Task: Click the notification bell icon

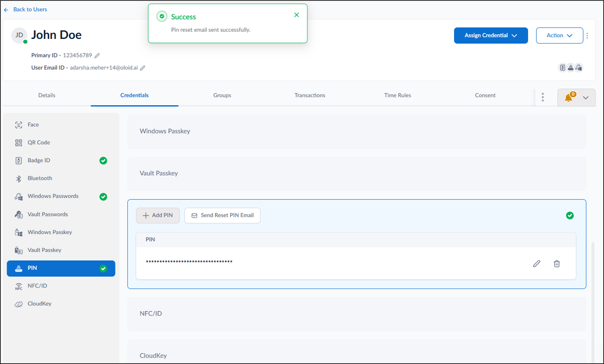Action: (x=569, y=97)
